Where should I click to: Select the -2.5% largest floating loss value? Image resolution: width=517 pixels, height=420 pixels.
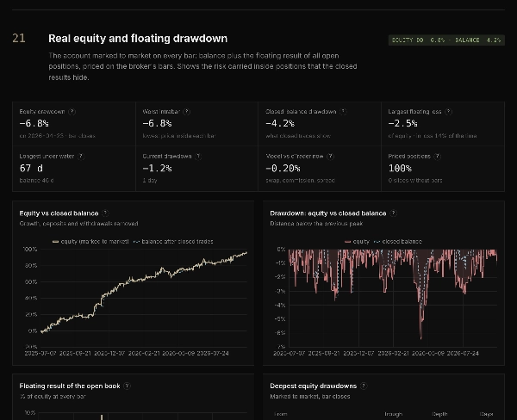[x=402, y=124]
